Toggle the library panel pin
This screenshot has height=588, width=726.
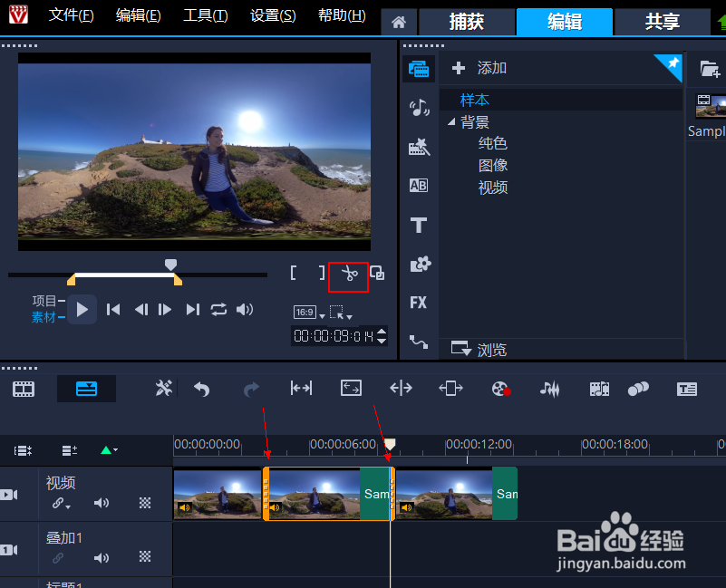pyautogui.click(x=672, y=64)
